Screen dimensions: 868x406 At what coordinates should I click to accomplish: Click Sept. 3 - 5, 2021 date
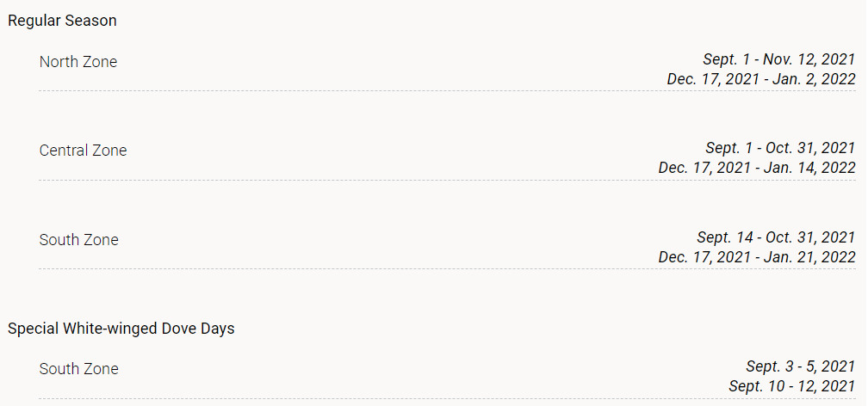coord(801,366)
